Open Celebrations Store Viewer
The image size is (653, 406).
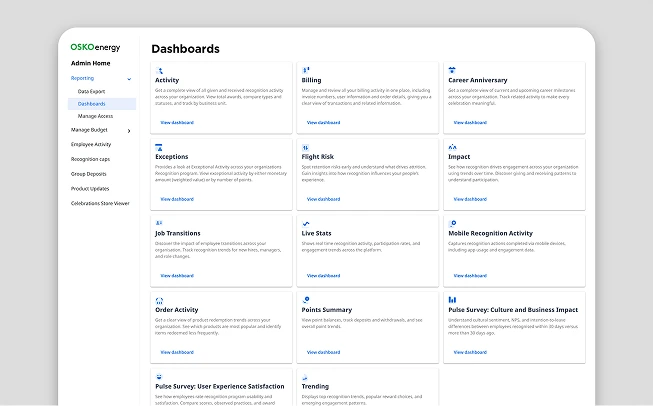[100, 203]
